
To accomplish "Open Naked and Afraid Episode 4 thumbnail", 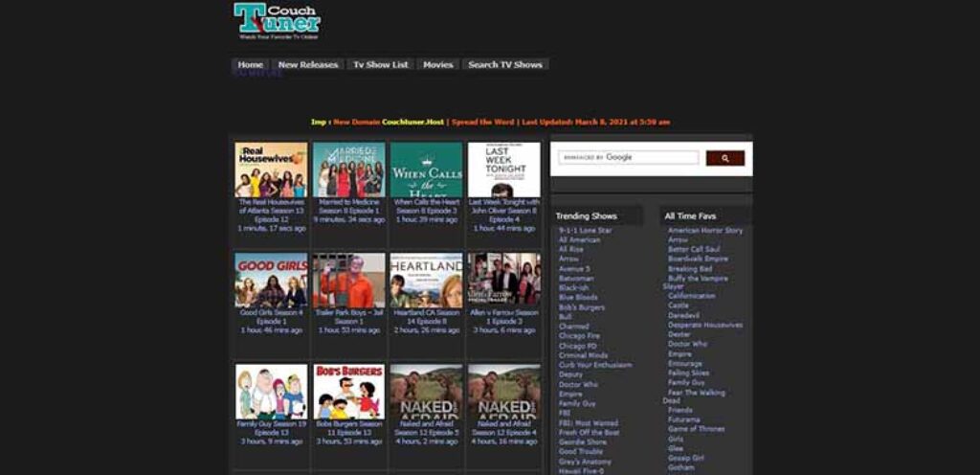I will 503,392.
